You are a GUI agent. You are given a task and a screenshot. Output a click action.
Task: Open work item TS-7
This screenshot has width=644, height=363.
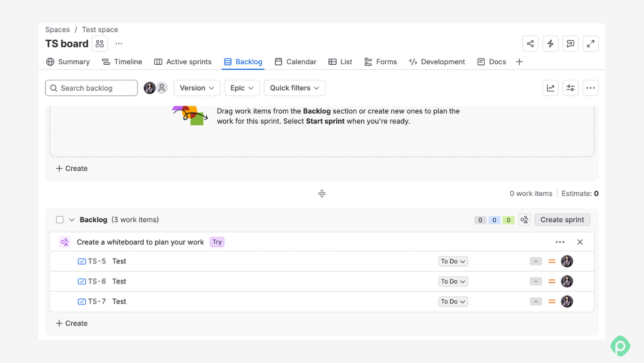[97, 301]
